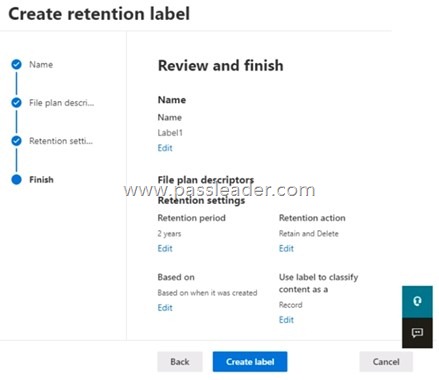Image resolution: width=439 pixels, height=380 pixels.
Task: Click the Retention settings section heading
Action: (x=201, y=201)
